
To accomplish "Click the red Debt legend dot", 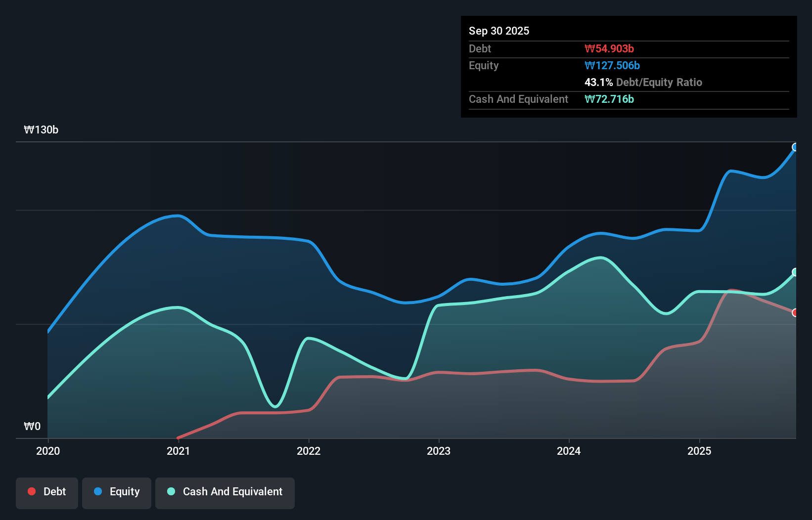I will point(32,491).
